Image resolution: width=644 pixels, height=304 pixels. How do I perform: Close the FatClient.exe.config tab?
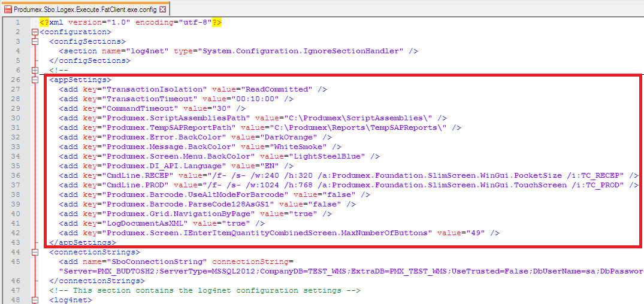[162, 9]
